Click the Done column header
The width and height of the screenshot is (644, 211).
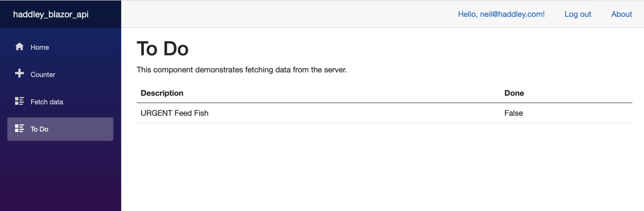(514, 93)
